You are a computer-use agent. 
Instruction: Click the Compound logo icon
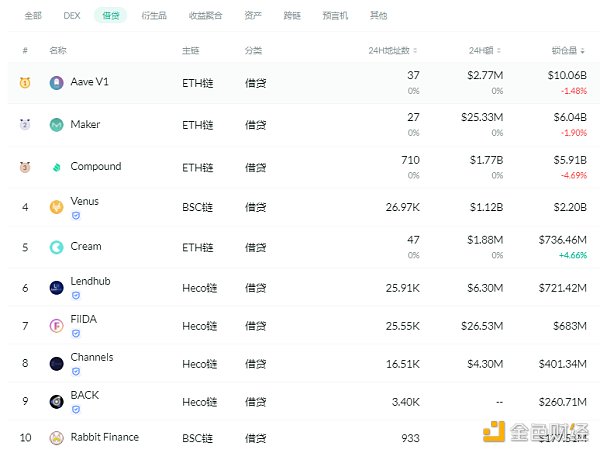(x=57, y=167)
